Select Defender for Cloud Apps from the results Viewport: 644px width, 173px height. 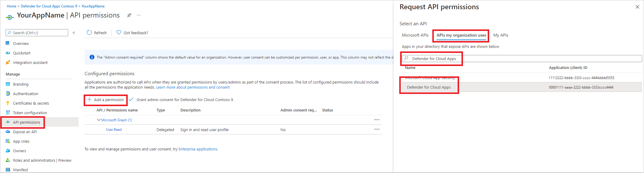point(429,87)
